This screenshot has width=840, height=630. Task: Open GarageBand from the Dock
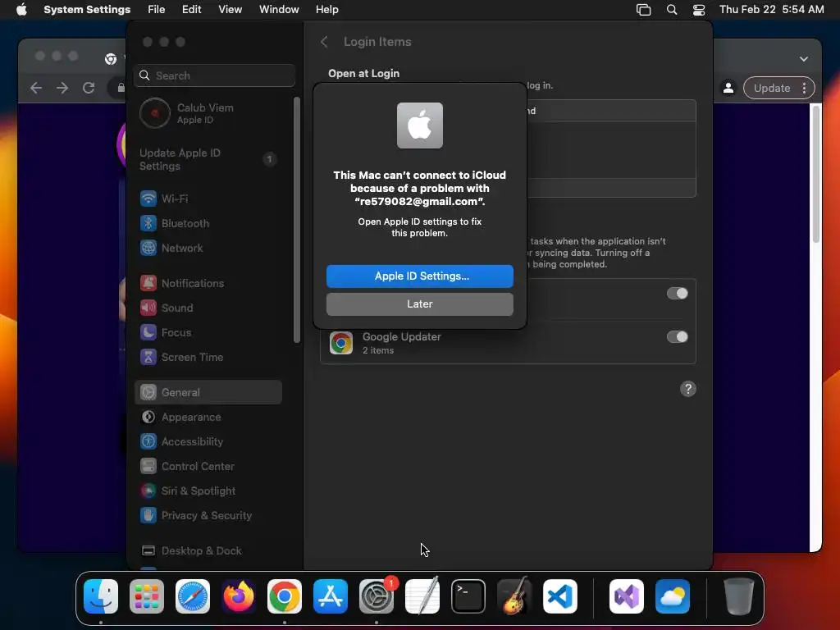point(514,596)
